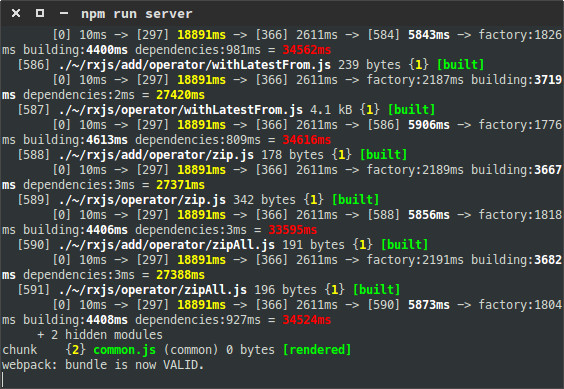Click the '239 bytes' file size
The width and height of the screenshot is (564, 389).
tap(369, 65)
